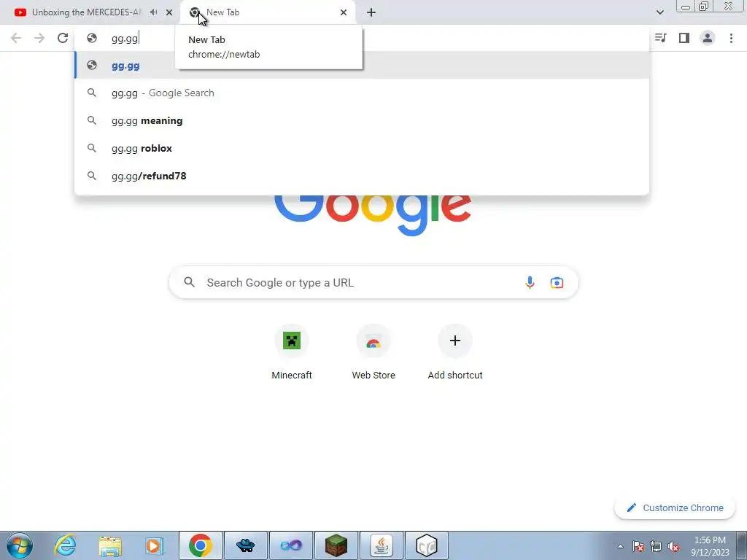
Task: Click the Customize Chrome button
Action: pos(675,507)
